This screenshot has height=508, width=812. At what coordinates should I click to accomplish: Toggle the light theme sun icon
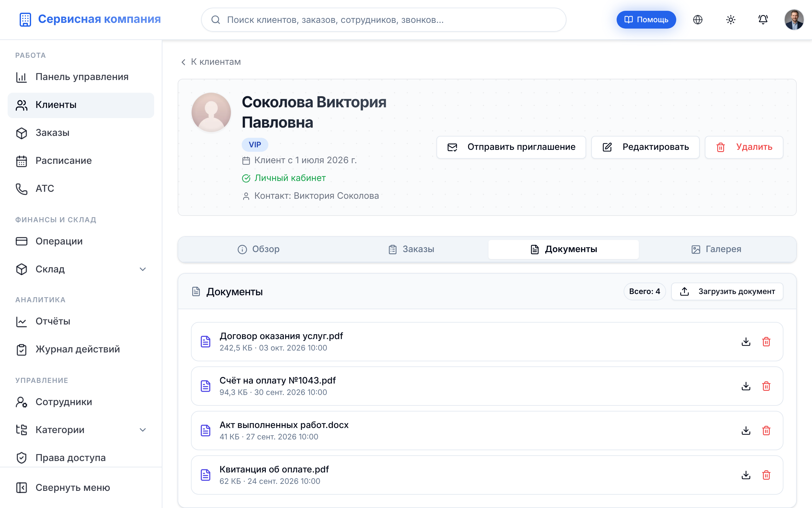(730, 20)
